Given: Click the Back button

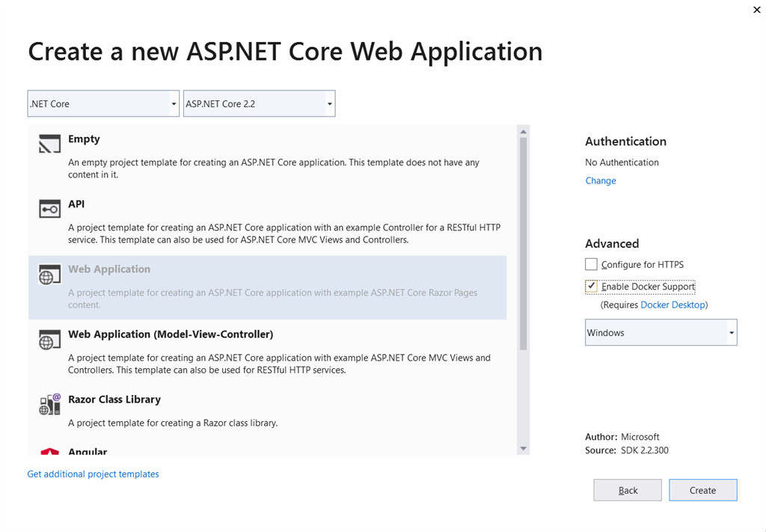Looking at the screenshot, I should click(x=627, y=490).
